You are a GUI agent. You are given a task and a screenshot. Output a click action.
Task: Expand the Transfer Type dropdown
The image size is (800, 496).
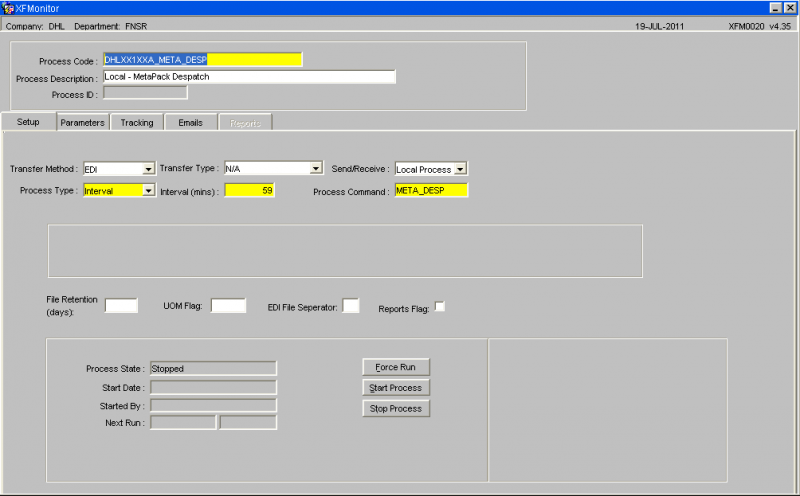click(x=316, y=168)
